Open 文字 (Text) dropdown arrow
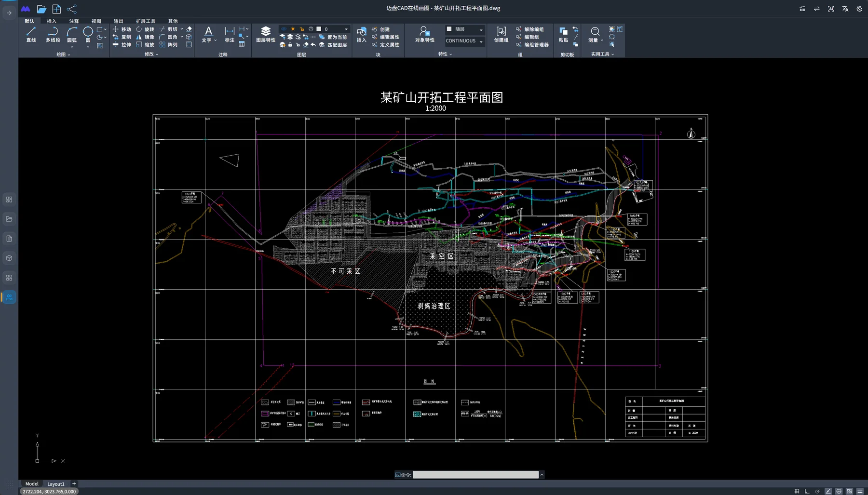The height and width of the screenshot is (495, 868). (216, 40)
